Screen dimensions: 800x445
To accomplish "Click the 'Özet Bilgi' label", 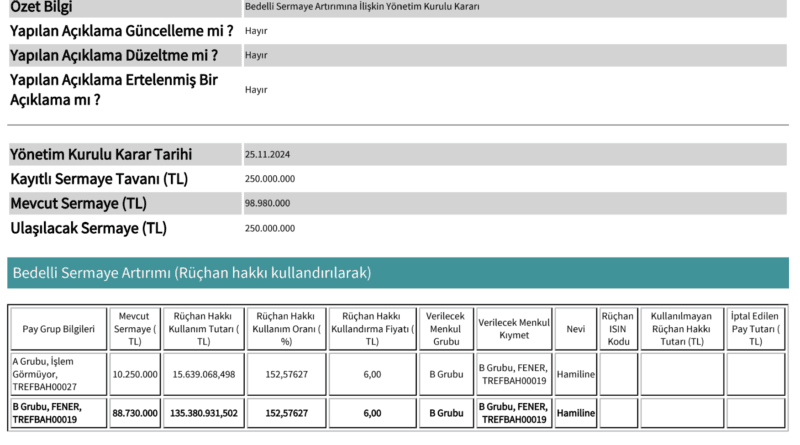I will [41, 7].
